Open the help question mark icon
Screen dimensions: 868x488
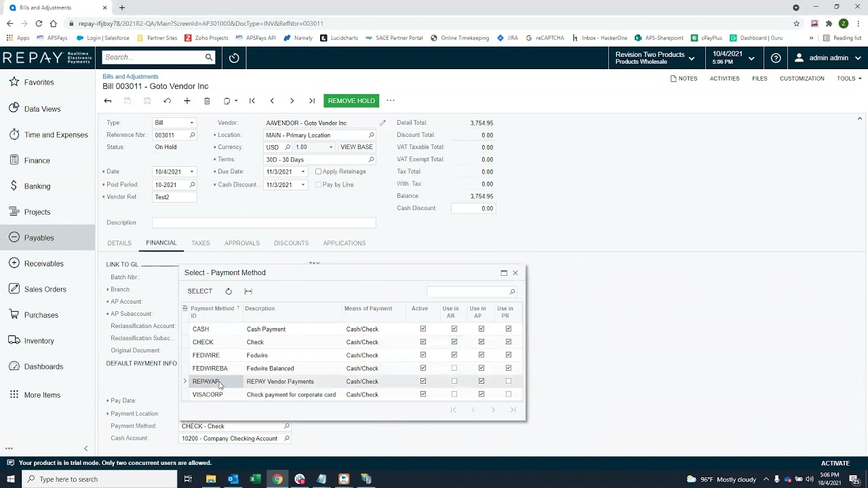click(776, 58)
